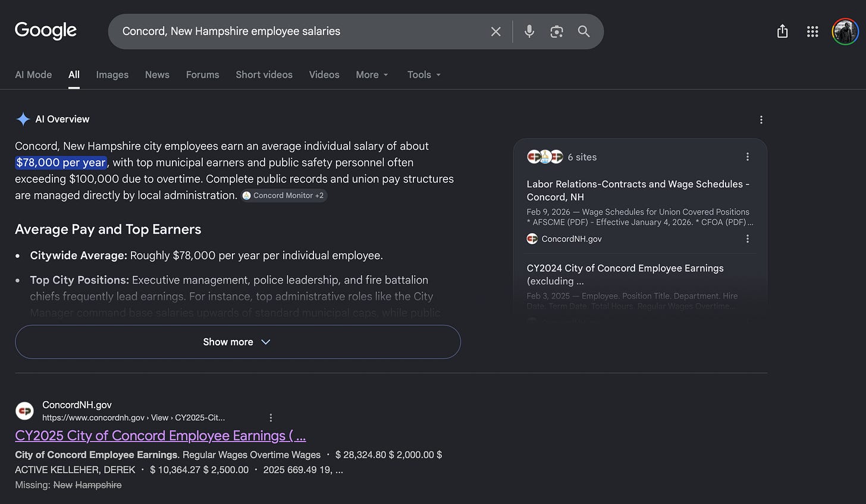Image resolution: width=866 pixels, height=504 pixels.
Task: Click the Top City Positions bullet text
Action: (236, 296)
